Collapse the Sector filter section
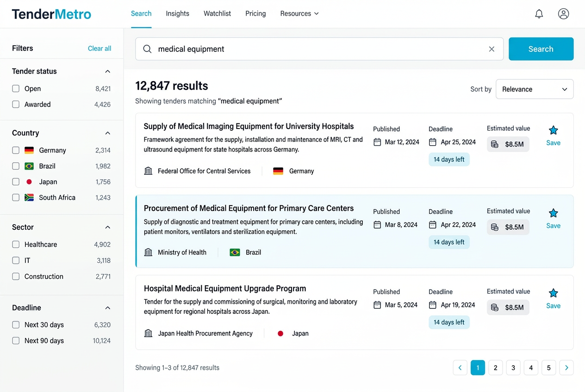This screenshot has height=392, width=585. (108, 227)
